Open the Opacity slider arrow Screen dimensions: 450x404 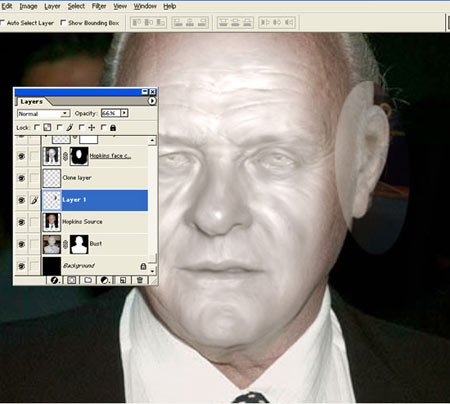coord(124,113)
